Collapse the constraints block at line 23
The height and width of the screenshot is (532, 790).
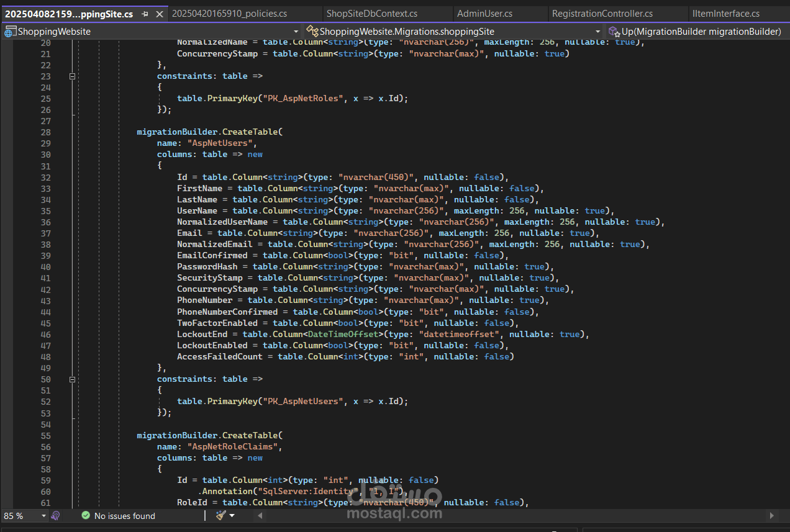[x=73, y=76]
